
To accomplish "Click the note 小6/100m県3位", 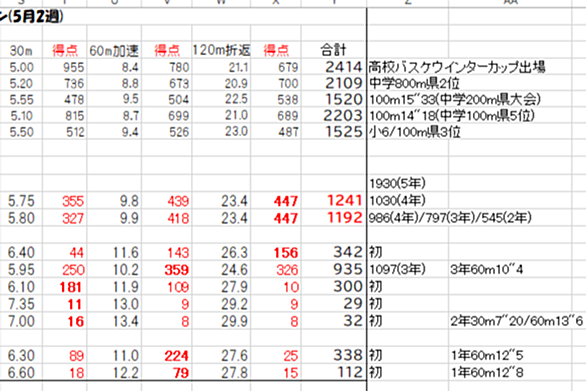I will point(415,132).
